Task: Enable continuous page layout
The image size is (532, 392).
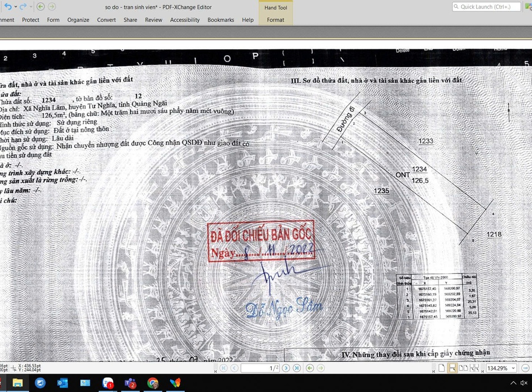Action: 452,368
